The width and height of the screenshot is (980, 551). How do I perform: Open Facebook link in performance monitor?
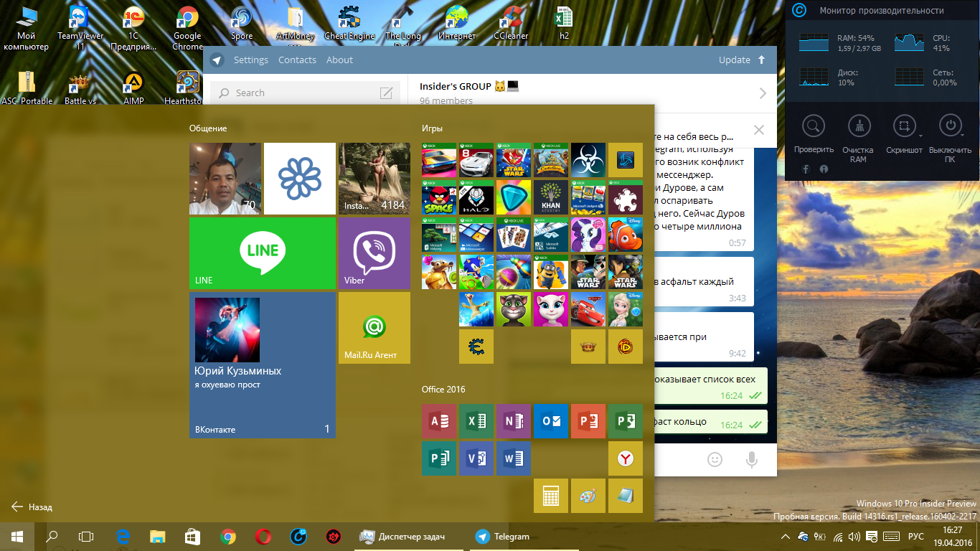(806, 169)
